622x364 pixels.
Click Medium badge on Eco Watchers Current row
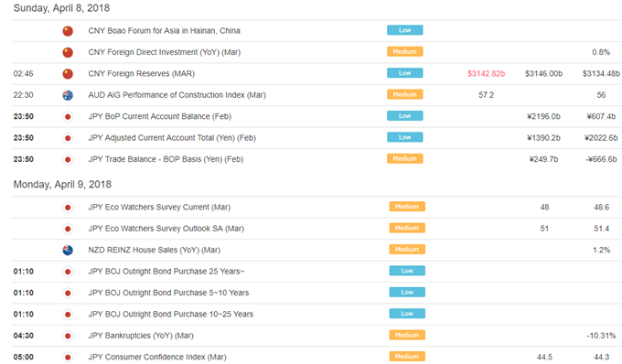[x=407, y=207]
